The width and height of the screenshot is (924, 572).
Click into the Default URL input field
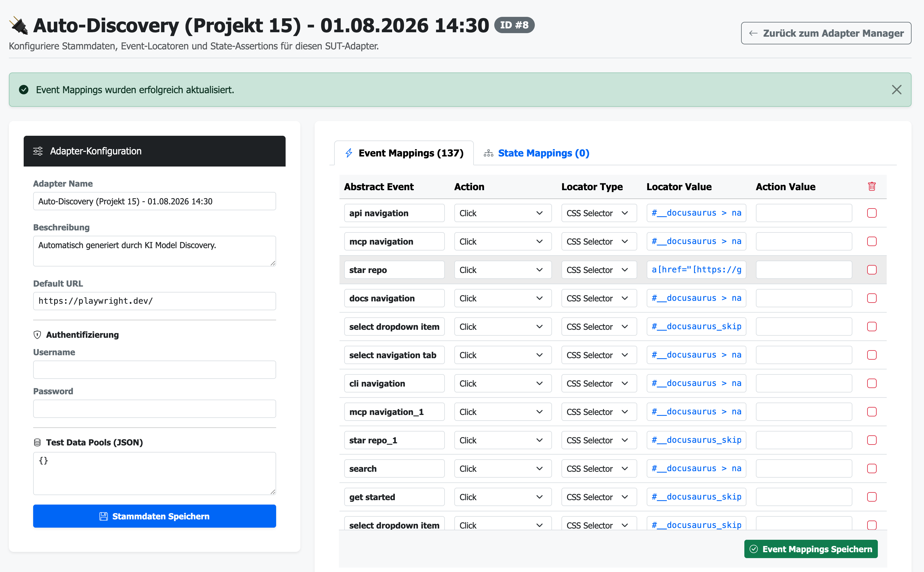tap(154, 301)
